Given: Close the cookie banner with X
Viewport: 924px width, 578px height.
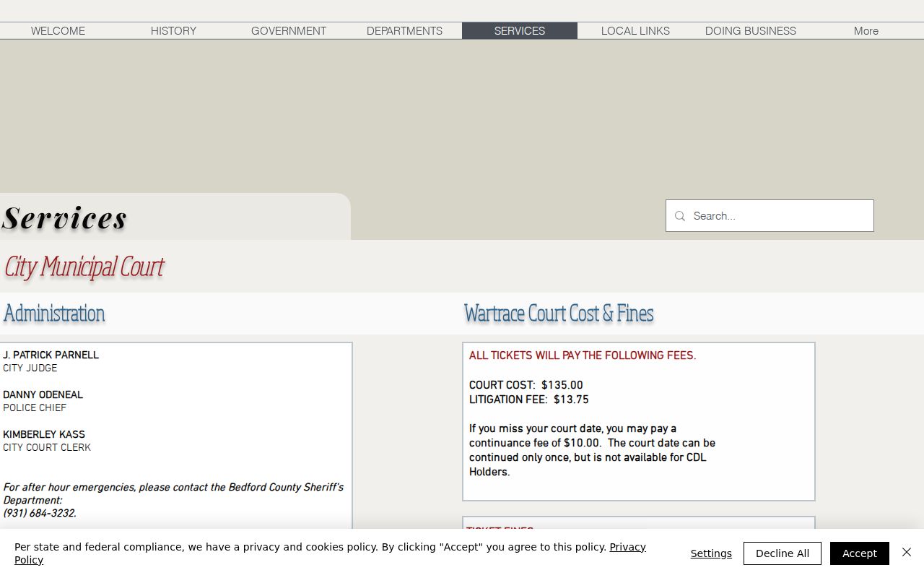Looking at the screenshot, I should [907, 552].
